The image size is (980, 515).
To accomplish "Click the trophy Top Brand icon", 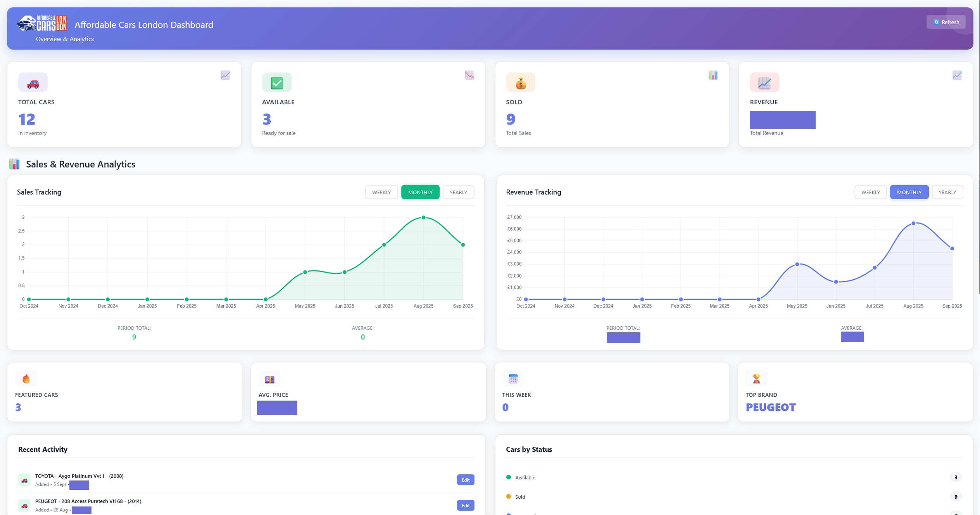I will click(x=756, y=378).
